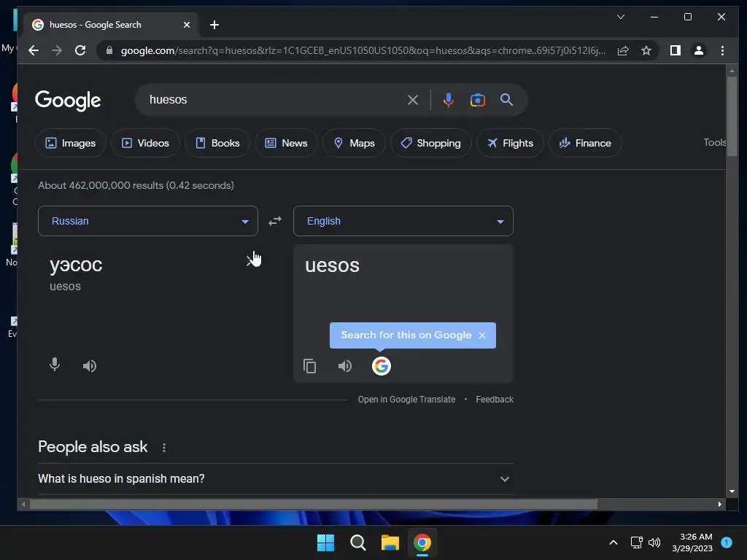
Task: Filter results by Flights
Action: tap(510, 143)
